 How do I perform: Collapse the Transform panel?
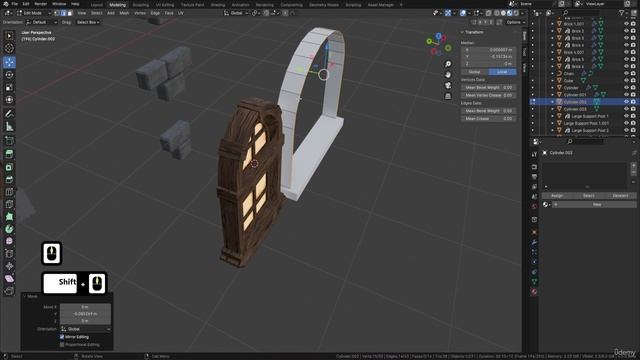point(462,32)
